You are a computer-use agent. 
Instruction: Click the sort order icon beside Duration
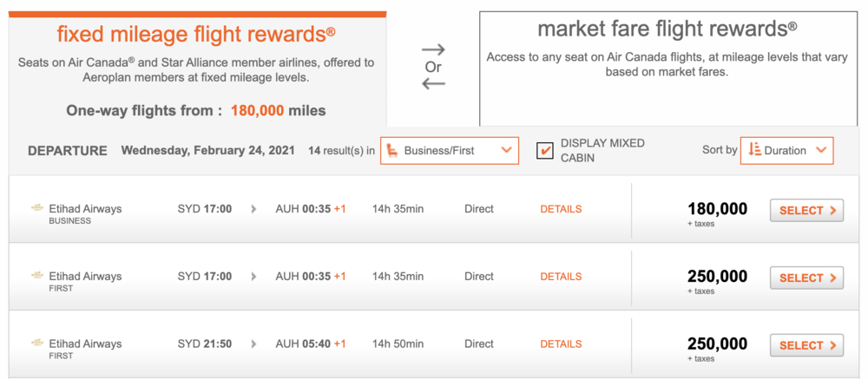point(753,150)
